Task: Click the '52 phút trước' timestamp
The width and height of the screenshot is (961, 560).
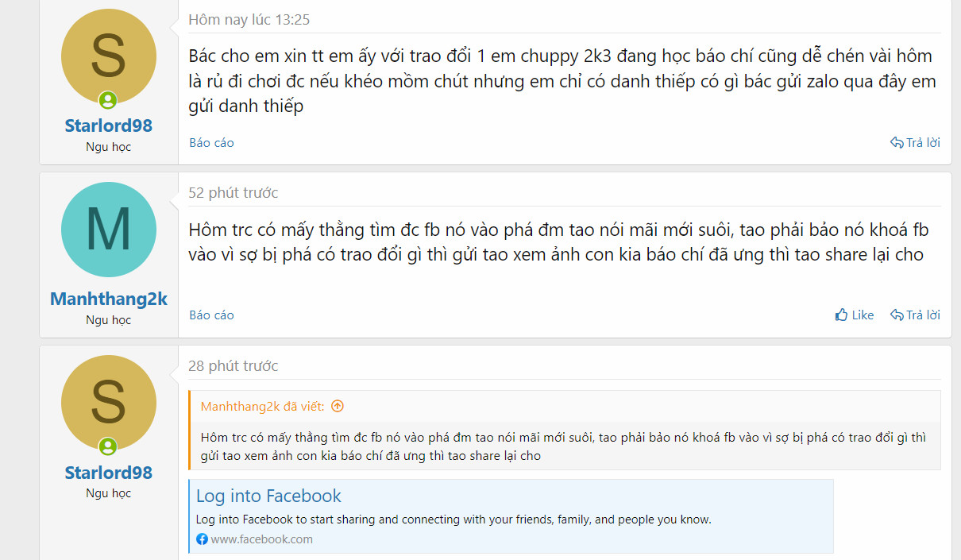Action: point(233,193)
